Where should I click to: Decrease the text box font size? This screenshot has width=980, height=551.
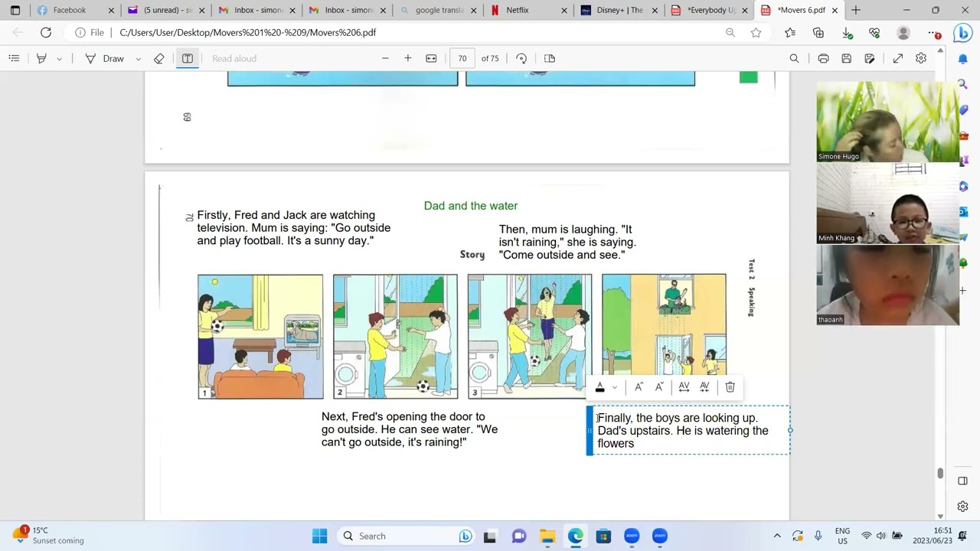tap(659, 387)
